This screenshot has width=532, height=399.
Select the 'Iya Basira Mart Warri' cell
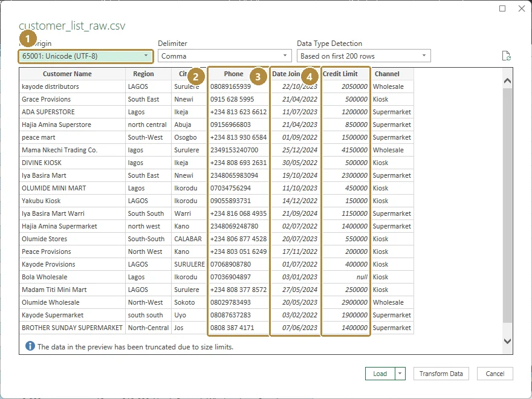click(x=73, y=213)
